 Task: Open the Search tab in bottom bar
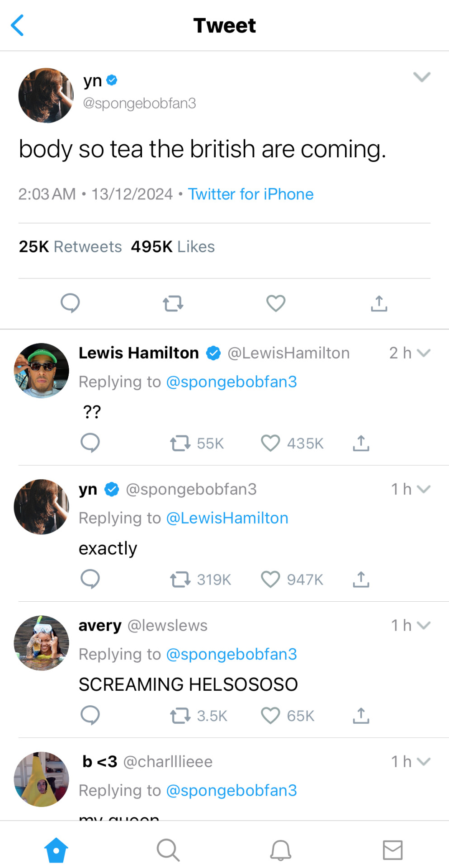pos(168,850)
